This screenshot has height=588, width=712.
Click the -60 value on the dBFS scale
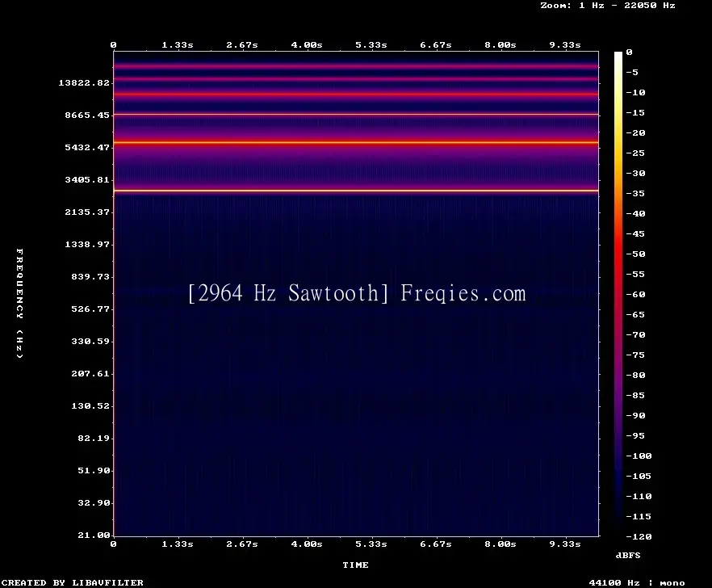(635, 295)
